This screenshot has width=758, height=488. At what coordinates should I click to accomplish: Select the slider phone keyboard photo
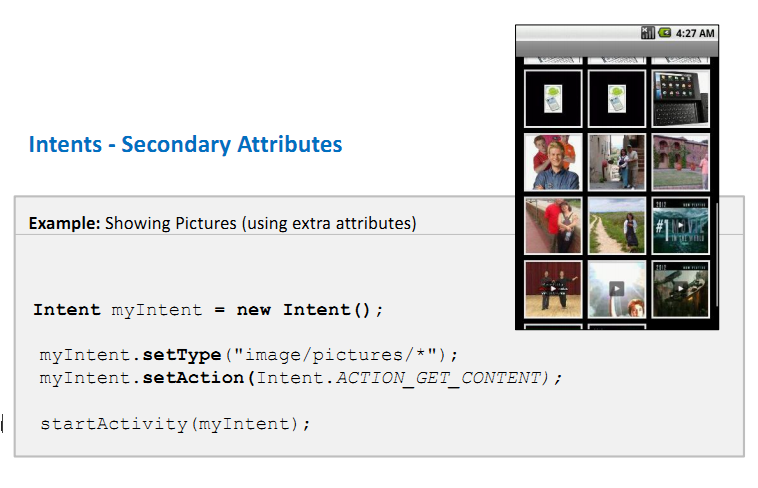coord(681,99)
